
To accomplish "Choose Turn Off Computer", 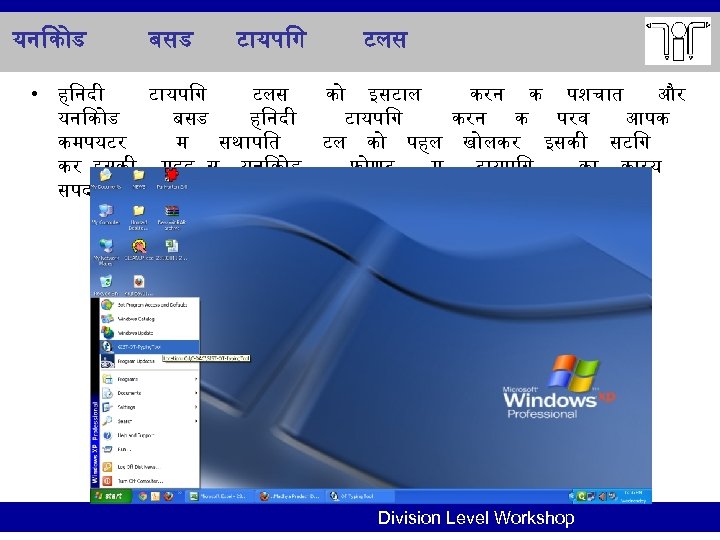I will tap(150, 481).
